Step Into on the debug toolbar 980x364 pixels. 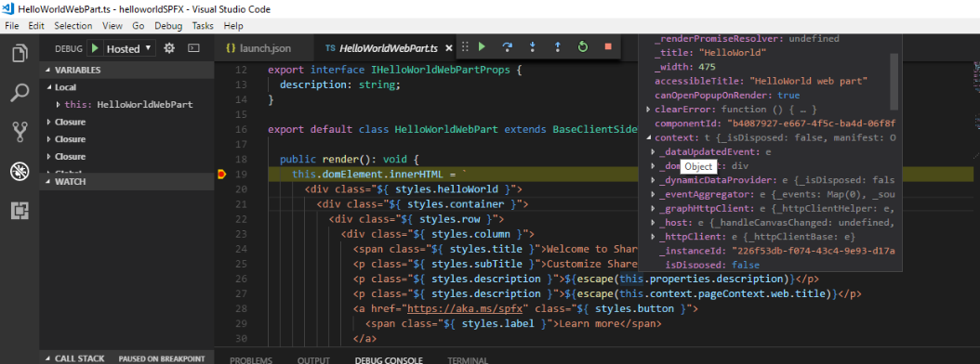point(533,46)
